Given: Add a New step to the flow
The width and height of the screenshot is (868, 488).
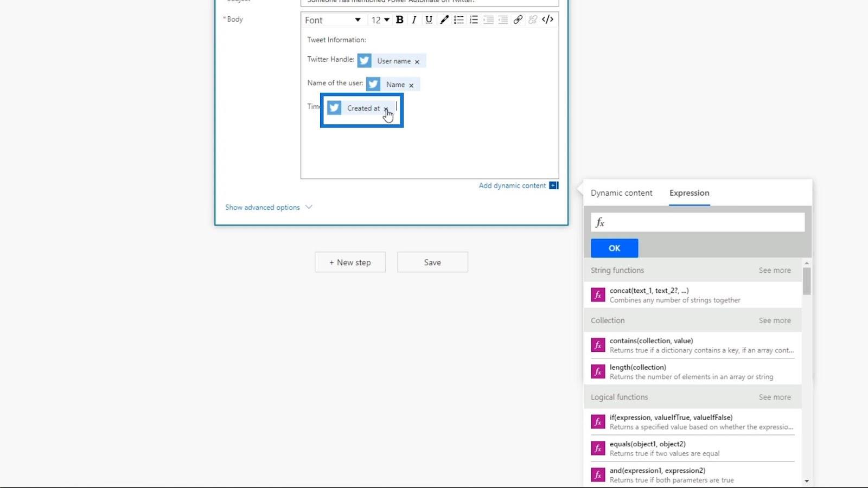Looking at the screenshot, I should coord(350,262).
